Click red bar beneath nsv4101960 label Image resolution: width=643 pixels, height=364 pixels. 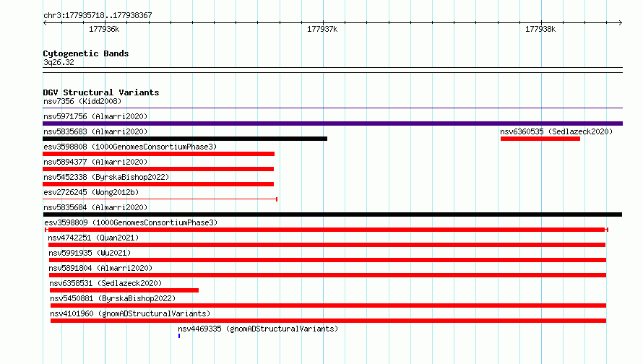[329, 321]
